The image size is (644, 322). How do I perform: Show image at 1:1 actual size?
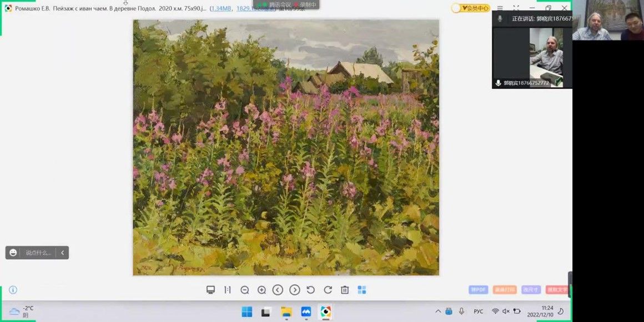click(228, 290)
